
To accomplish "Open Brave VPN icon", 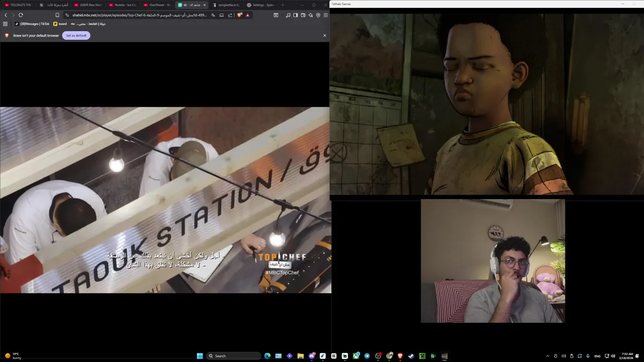I will coord(318,15).
